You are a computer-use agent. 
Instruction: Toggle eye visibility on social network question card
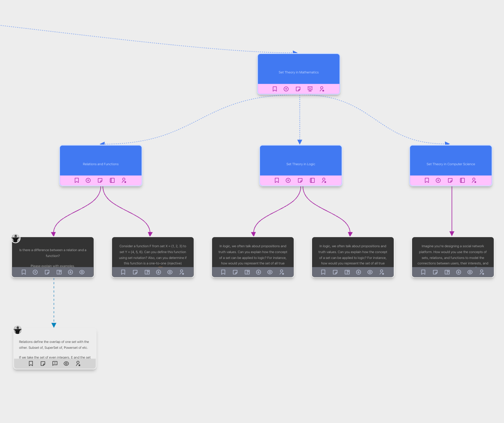[x=470, y=272]
